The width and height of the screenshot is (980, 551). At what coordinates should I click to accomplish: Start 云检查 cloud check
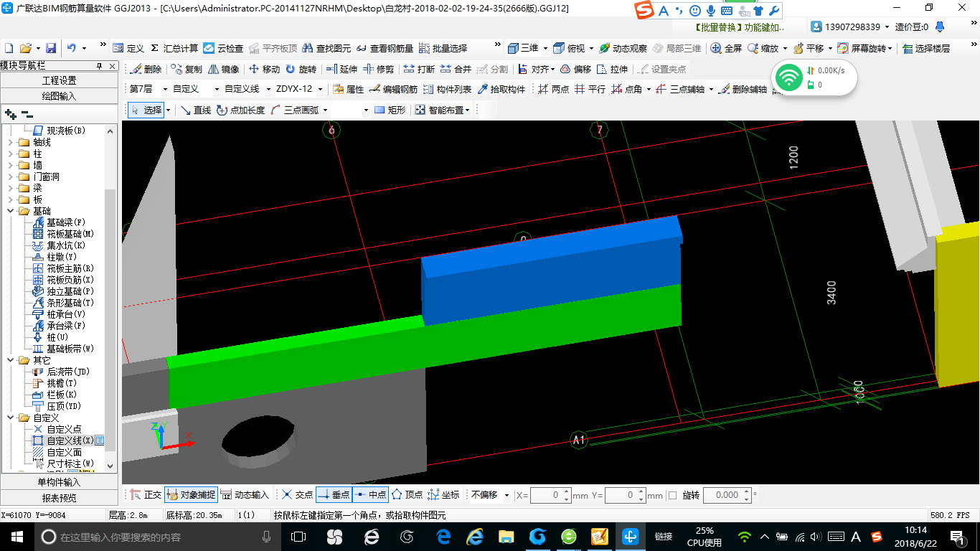tap(223, 48)
